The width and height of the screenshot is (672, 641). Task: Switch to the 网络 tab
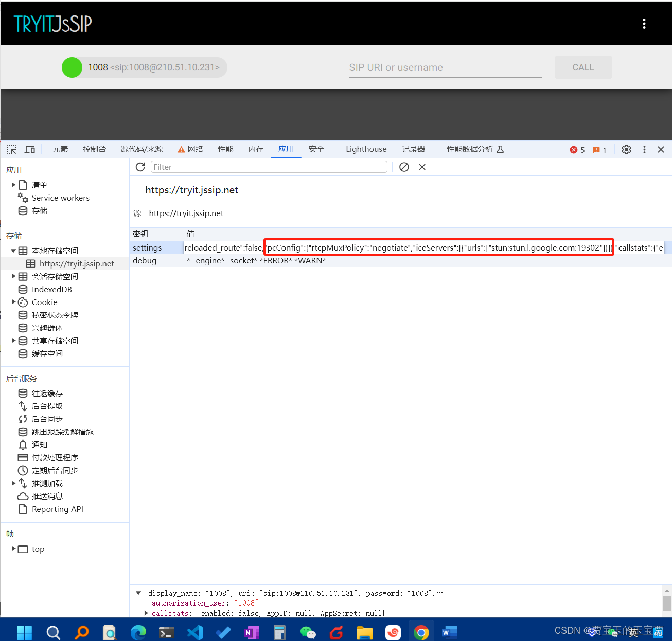point(190,149)
